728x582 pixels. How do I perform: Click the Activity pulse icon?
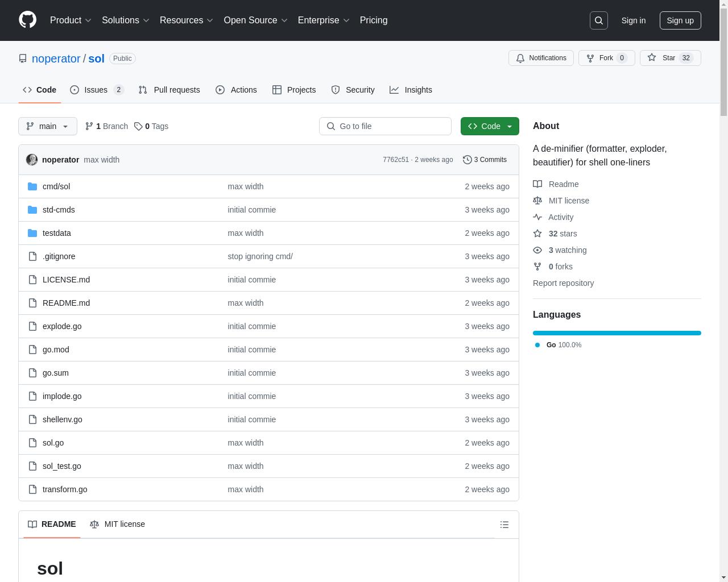[537, 217]
